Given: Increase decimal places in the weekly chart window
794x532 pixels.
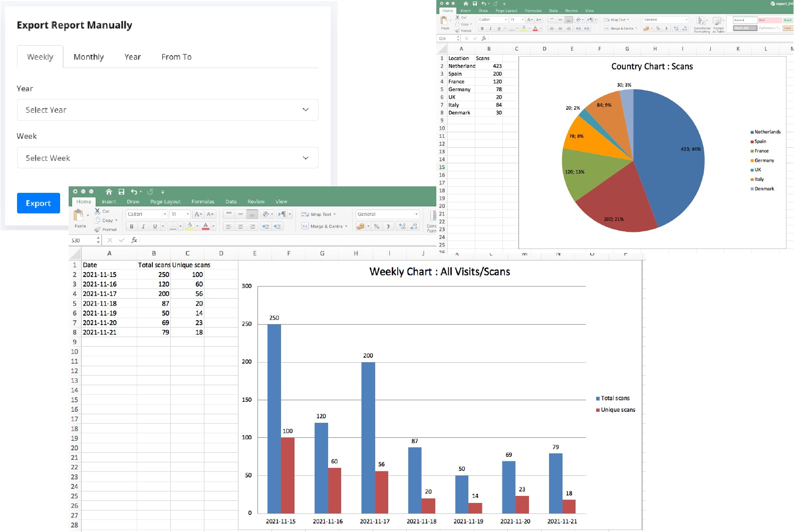Looking at the screenshot, I should 402,226.
